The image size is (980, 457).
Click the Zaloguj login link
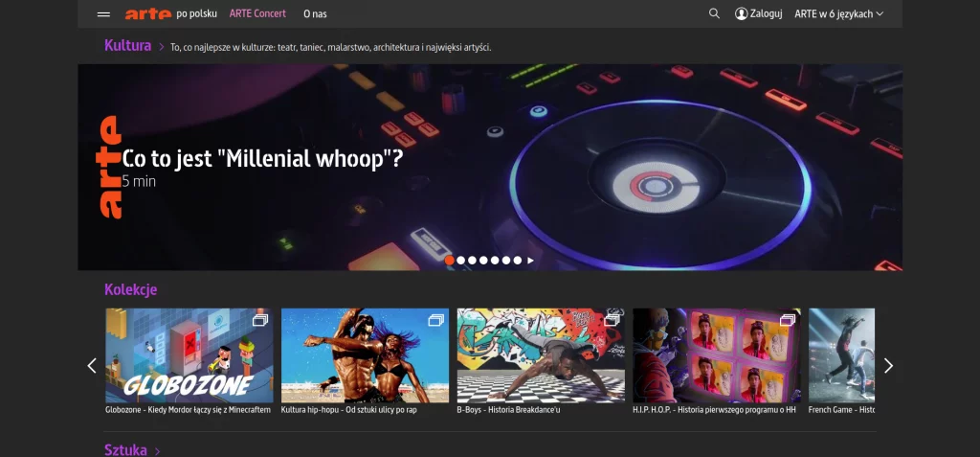pyautogui.click(x=766, y=13)
